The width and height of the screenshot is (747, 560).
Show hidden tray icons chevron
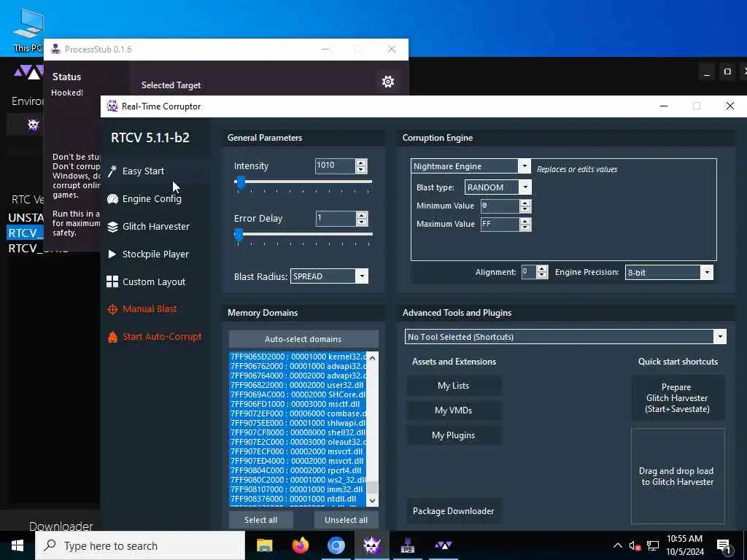617,545
